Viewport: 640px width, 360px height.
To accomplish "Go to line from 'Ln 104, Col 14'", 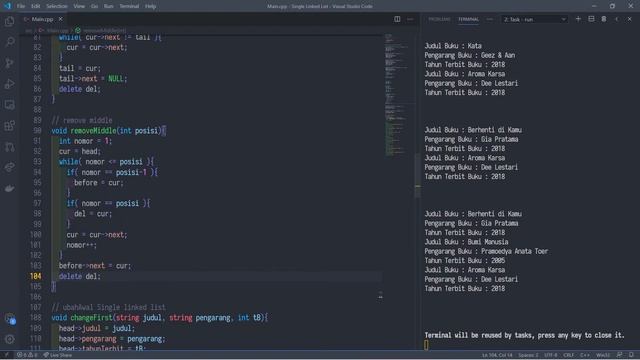I will pyautogui.click(x=497, y=355).
